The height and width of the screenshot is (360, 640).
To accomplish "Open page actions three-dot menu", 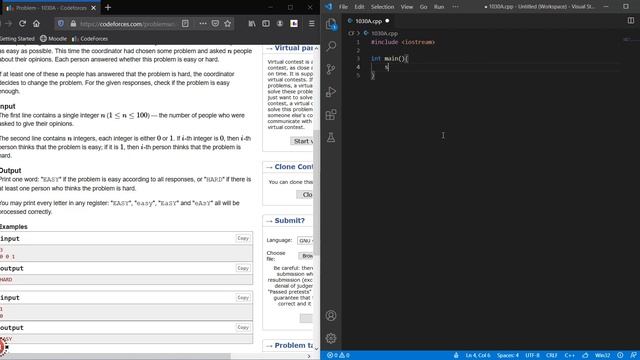I will click(x=203, y=24).
